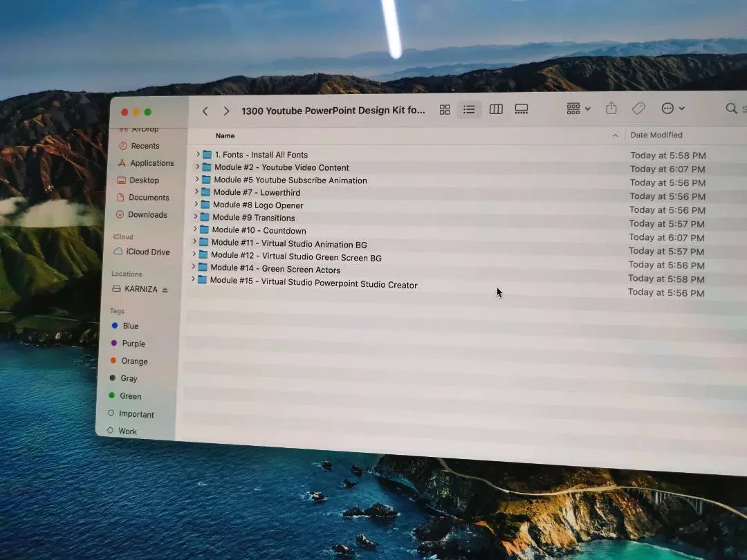Click the Edit Tags icon
This screenshot has height=560, width=747.
point(638,109)
